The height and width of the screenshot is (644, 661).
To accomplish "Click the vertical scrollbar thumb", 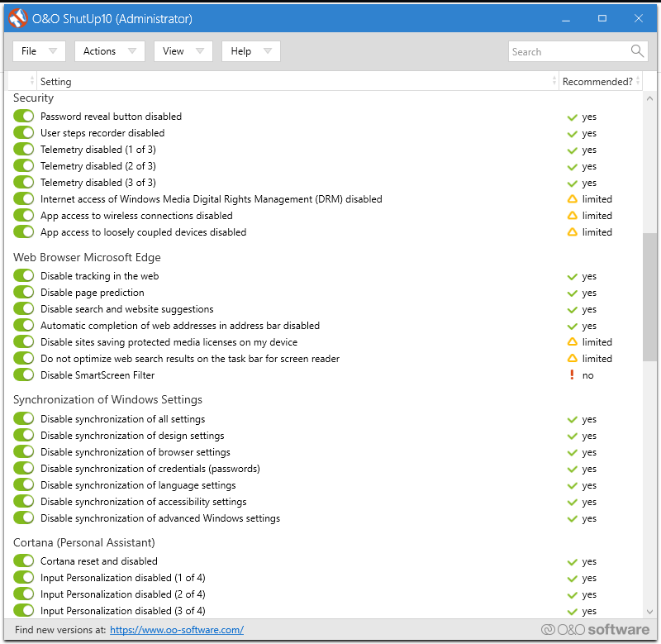I will pos(649,297).
